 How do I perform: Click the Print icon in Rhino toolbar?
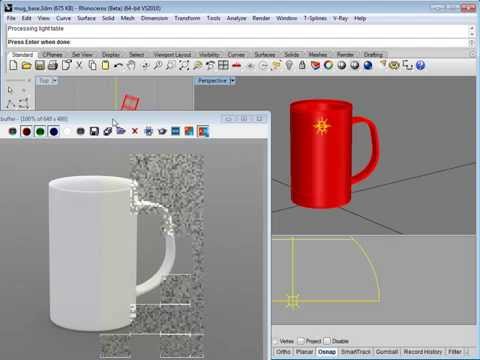53,65
